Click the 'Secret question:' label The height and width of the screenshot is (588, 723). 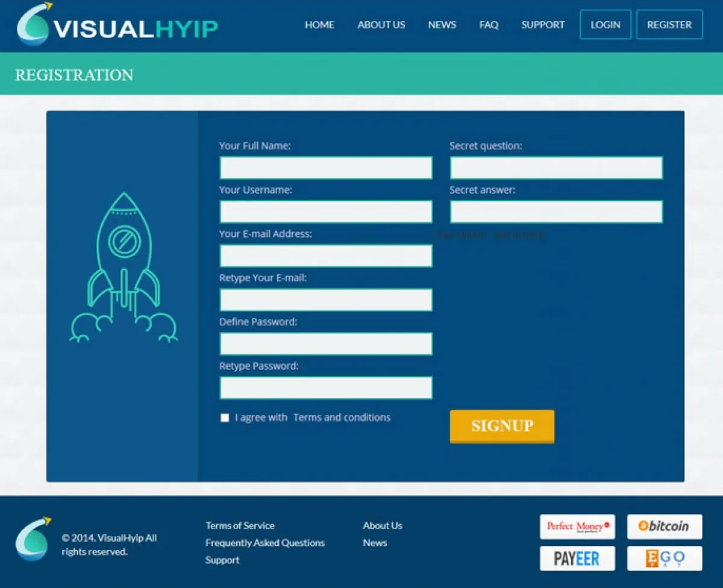(x=486, y=146)
